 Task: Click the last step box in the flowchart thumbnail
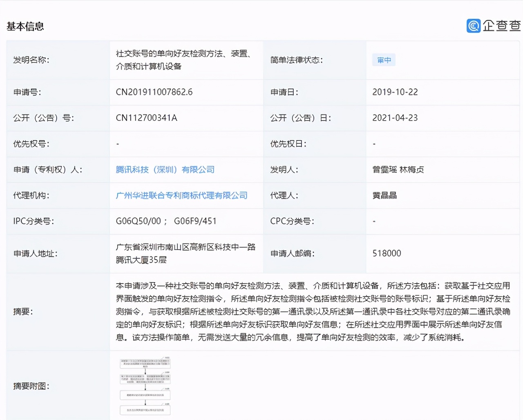pos(144,410)
